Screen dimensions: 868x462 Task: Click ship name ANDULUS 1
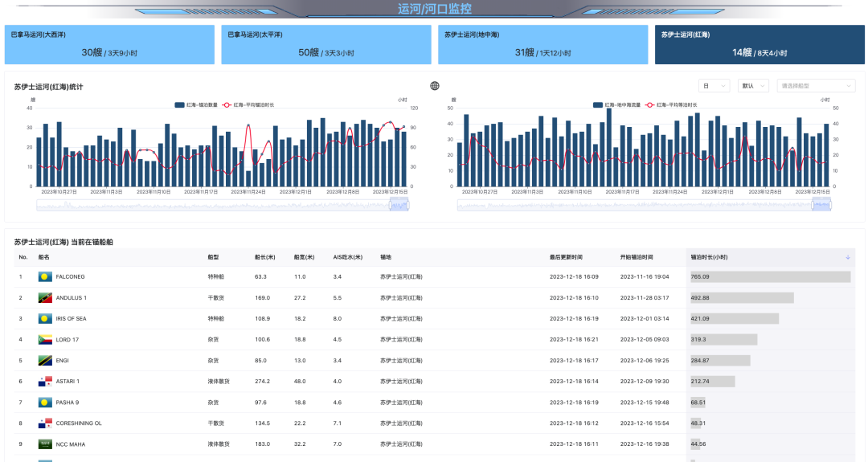coord(72,297)
